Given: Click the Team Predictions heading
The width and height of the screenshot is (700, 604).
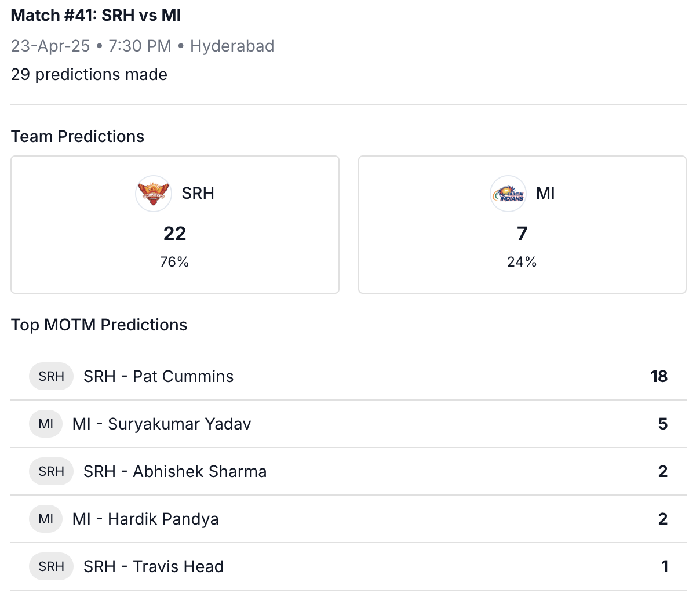Looking at the screenshot, I should tap(78, 136).
